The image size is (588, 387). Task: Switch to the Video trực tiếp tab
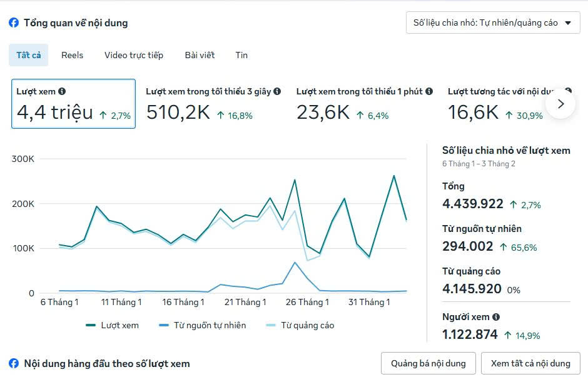[x=134, y=55]
